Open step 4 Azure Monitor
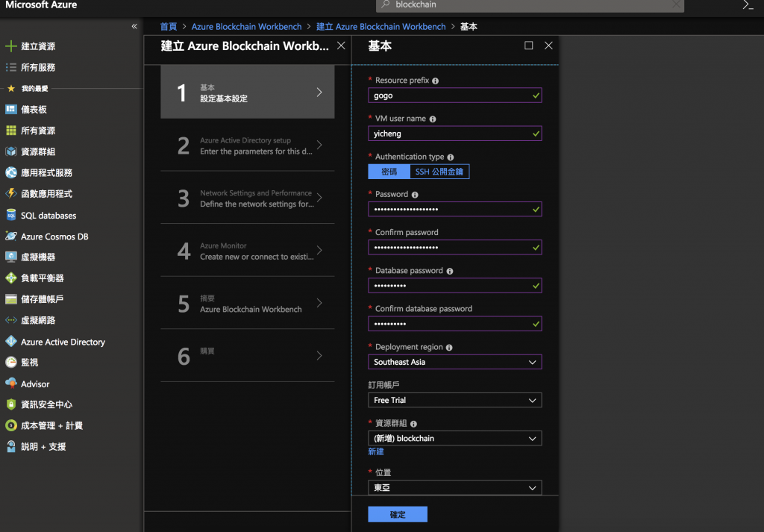The width and height of the screenshot is (764, 532). [x=248, y=251]
